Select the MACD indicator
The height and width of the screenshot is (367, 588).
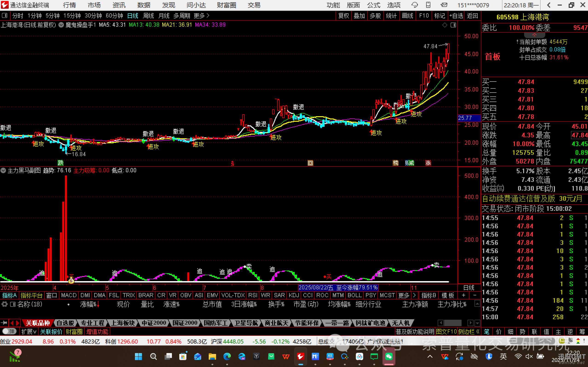pyautogui.click(x=69, y=295)
